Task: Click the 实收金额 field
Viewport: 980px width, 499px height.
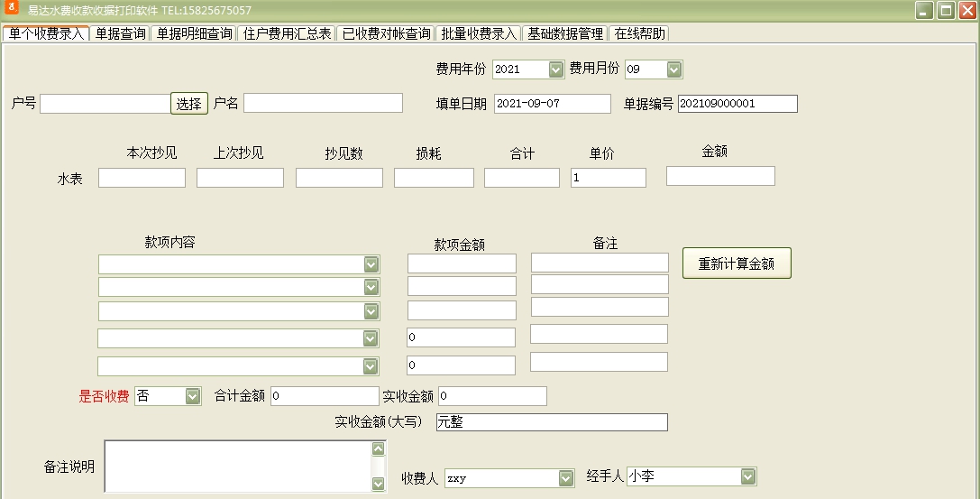Action: pyautogui.click(x=492, y=396)
